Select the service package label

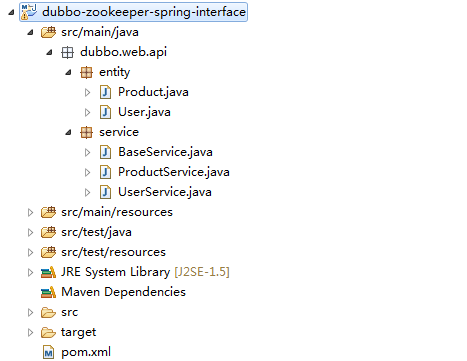pos(119,132)
